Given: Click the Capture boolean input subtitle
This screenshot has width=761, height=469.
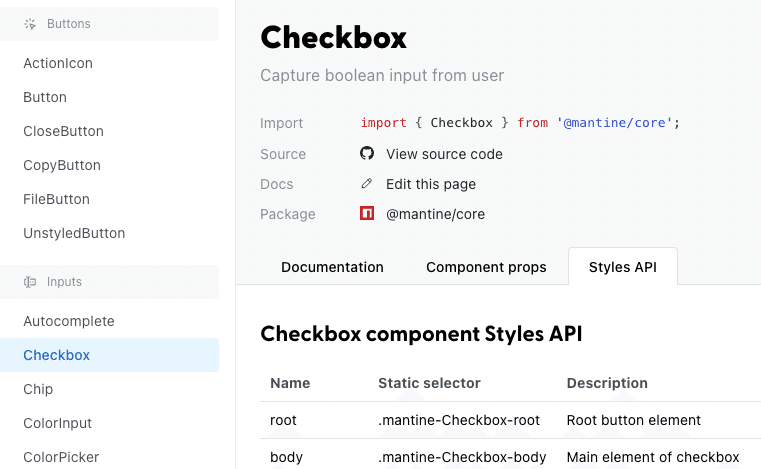Looking at the screenshot, I should (x=382, y=76).
